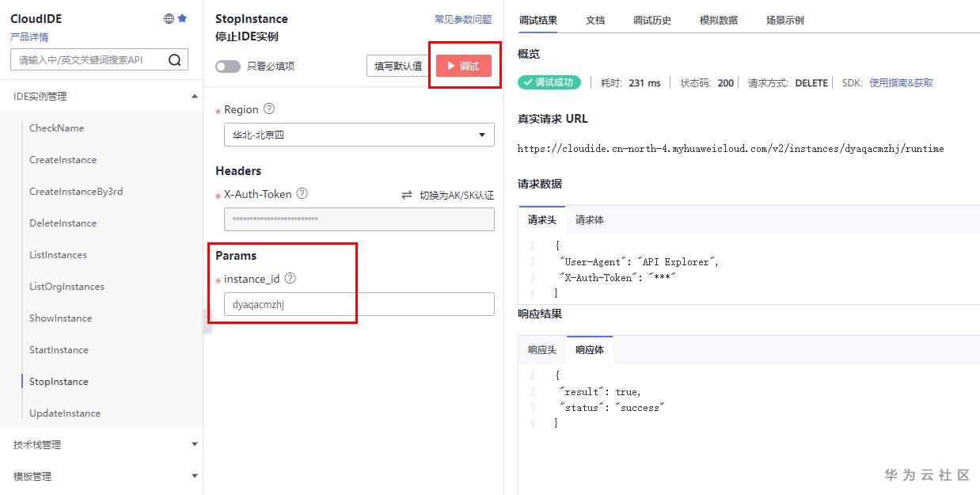The image size is (980, 495).
Task: Click the help icon next to X-Auth-Token
Action: (302, 193)
